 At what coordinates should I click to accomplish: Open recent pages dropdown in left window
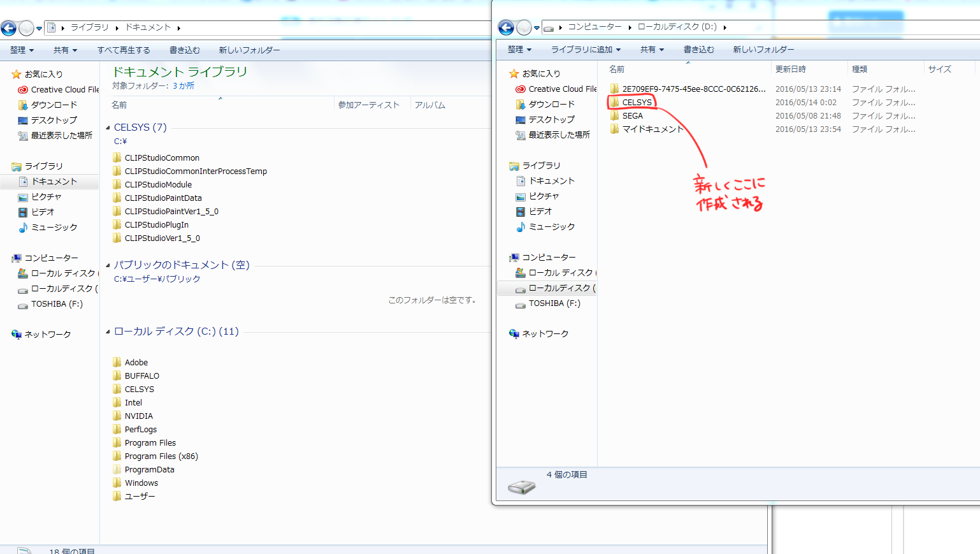click(39, 28)
